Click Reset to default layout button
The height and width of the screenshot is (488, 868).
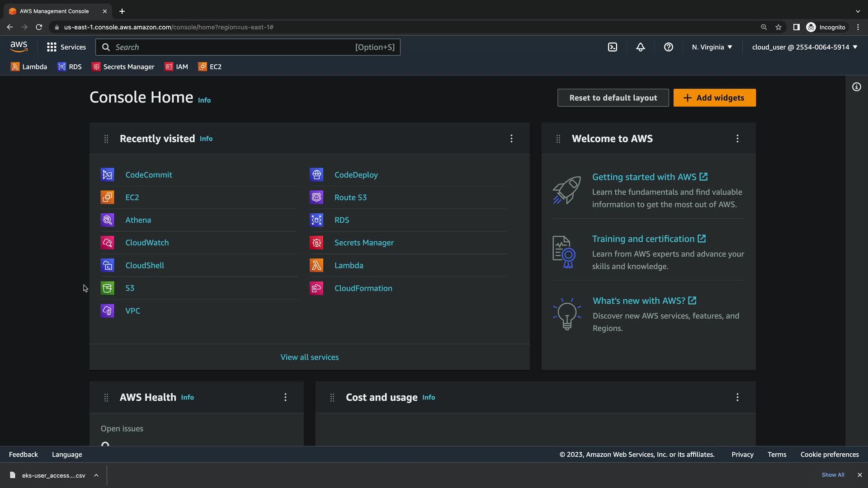(613, 98)
